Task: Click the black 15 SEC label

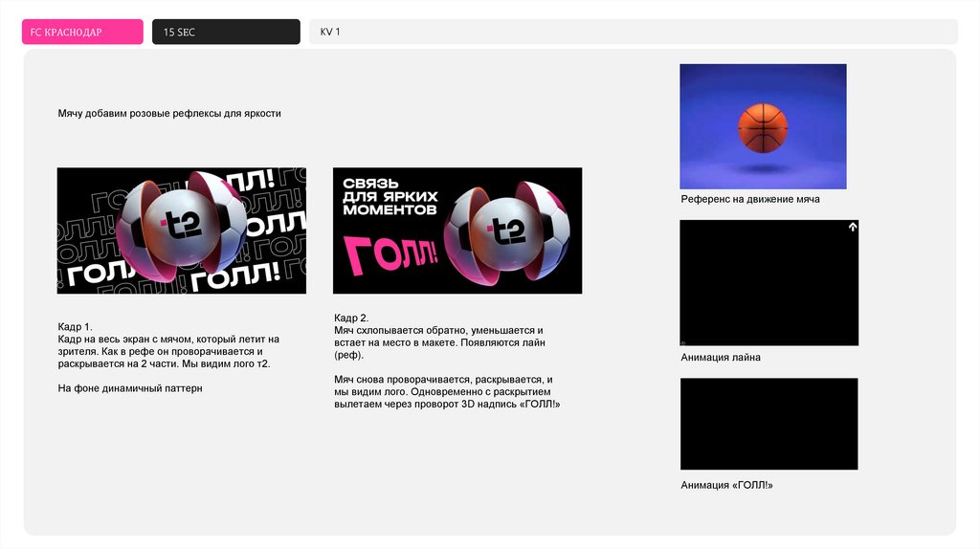Action: (226, 32)
